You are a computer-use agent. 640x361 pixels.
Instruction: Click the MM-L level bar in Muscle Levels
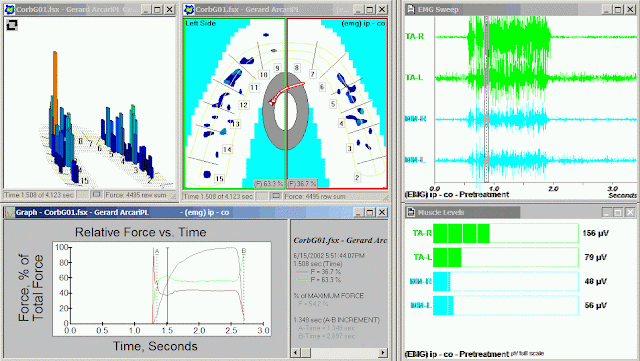tap(506, 305)
